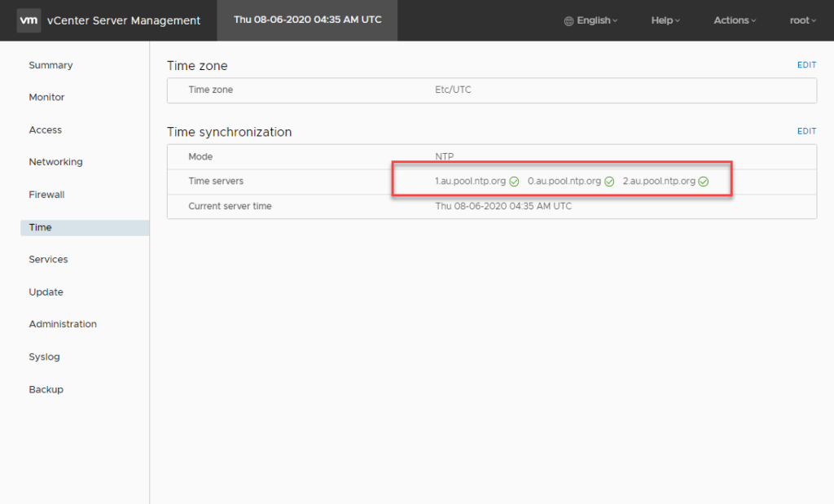Image resolution: width=834 pixels, height=504 pixels.
Task: Click the vm logo icon
Action: 29,20
